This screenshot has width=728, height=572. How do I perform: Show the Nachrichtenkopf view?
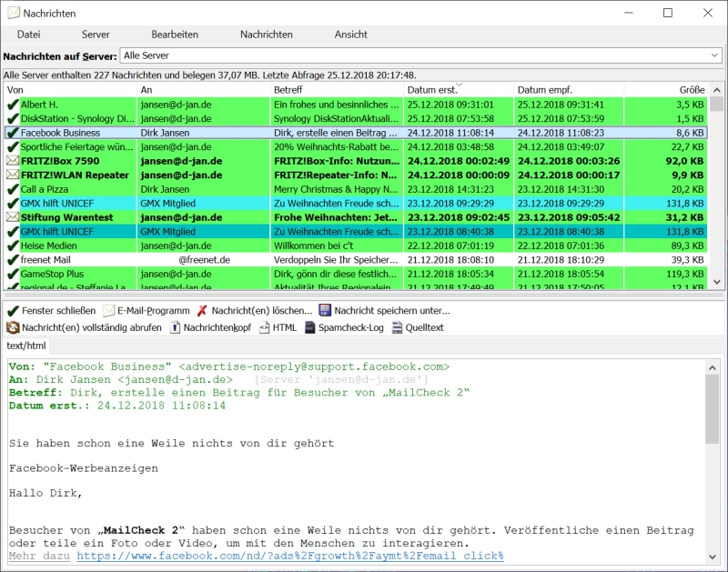pos(176,328)
